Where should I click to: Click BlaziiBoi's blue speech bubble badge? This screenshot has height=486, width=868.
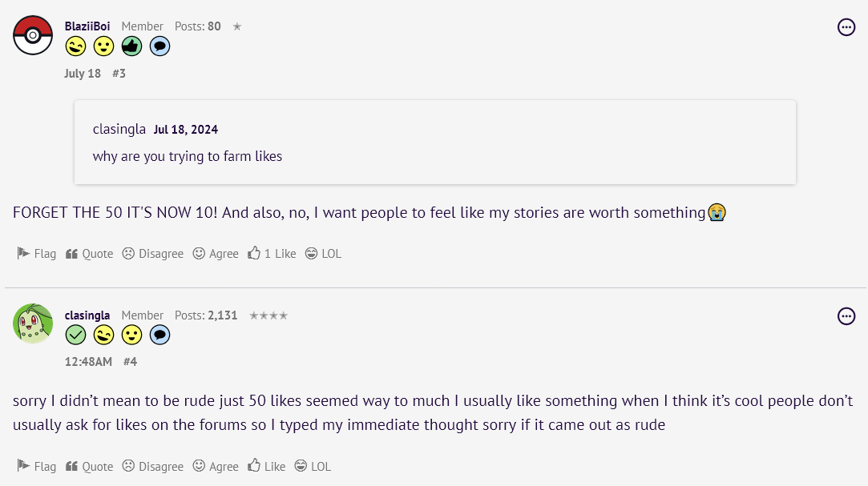point(159,46)
